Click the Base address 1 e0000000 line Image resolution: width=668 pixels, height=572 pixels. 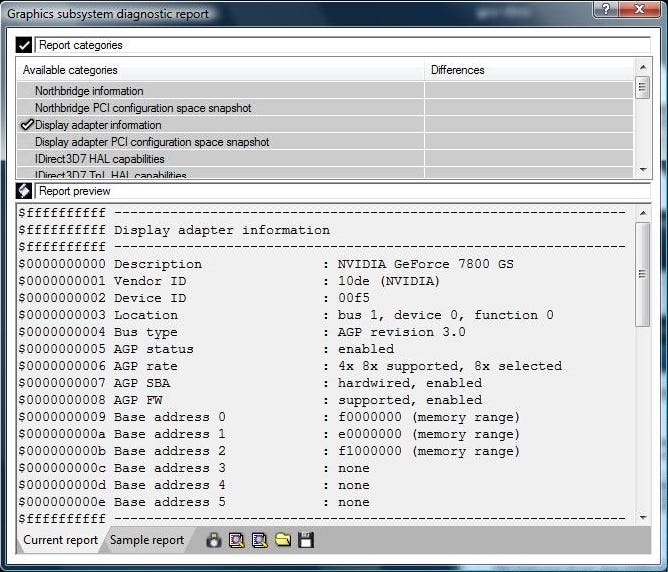[269, 434]
